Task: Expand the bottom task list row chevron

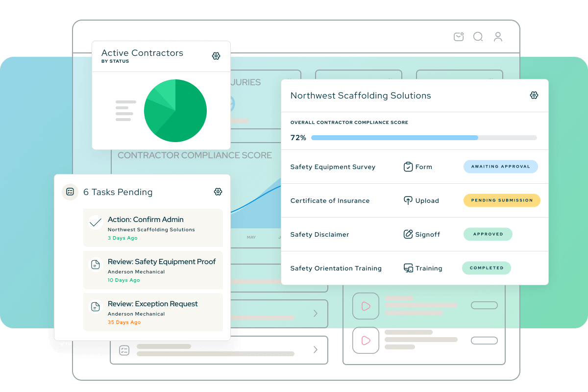Action: tap(317, 350)
